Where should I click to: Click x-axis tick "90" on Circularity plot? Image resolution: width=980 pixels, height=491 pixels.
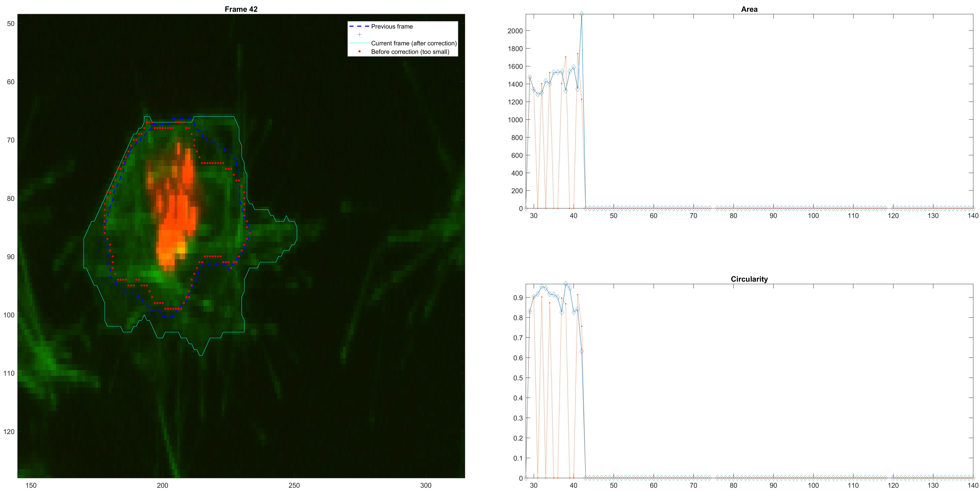pos(773,485)
